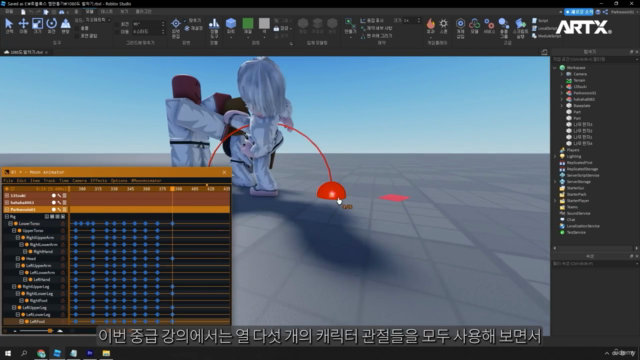The width and height of the screenshot is (640, 360).
Task: Open the green Material swatch
Action: coord(248,24)
